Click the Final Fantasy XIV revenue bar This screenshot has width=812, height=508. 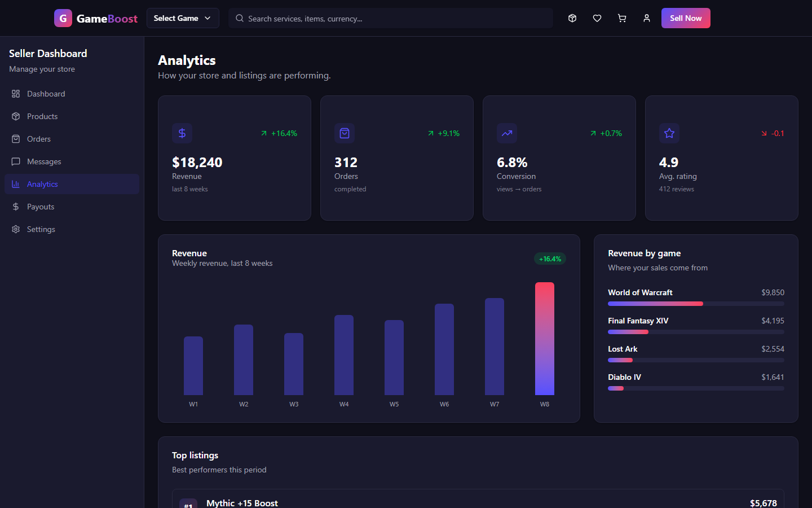[696, 332]
